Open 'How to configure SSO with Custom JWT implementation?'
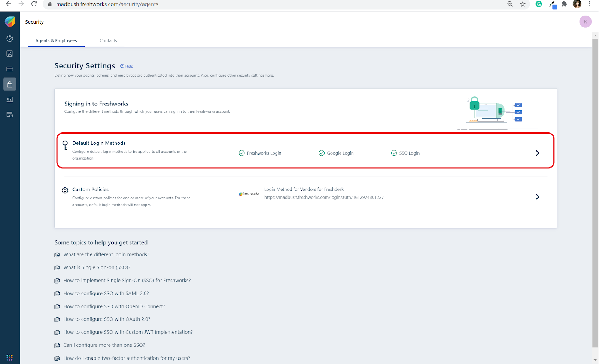Viewport: 599px width, 364px height. click(128, 332)
